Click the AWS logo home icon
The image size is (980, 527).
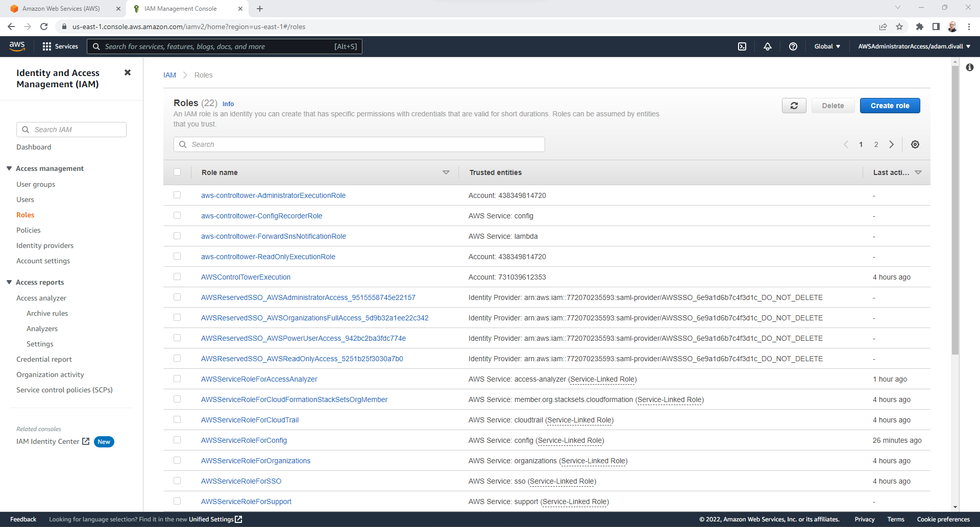point(17,46)
